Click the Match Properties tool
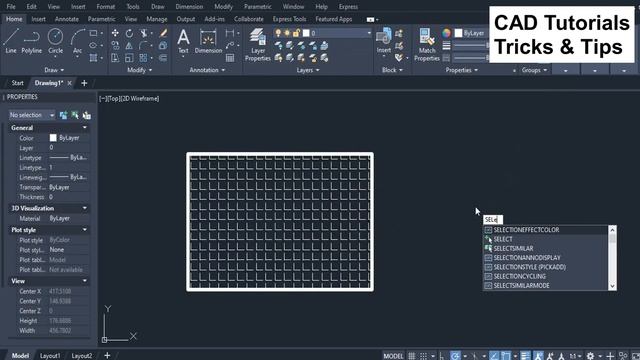 point(427,44)
